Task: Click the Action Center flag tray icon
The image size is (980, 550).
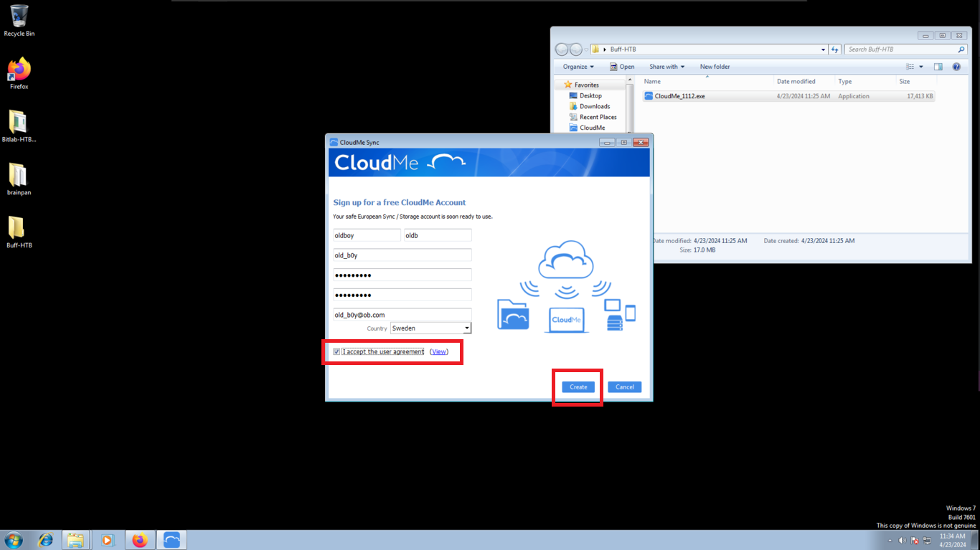Action: click(x=915, y=541)
